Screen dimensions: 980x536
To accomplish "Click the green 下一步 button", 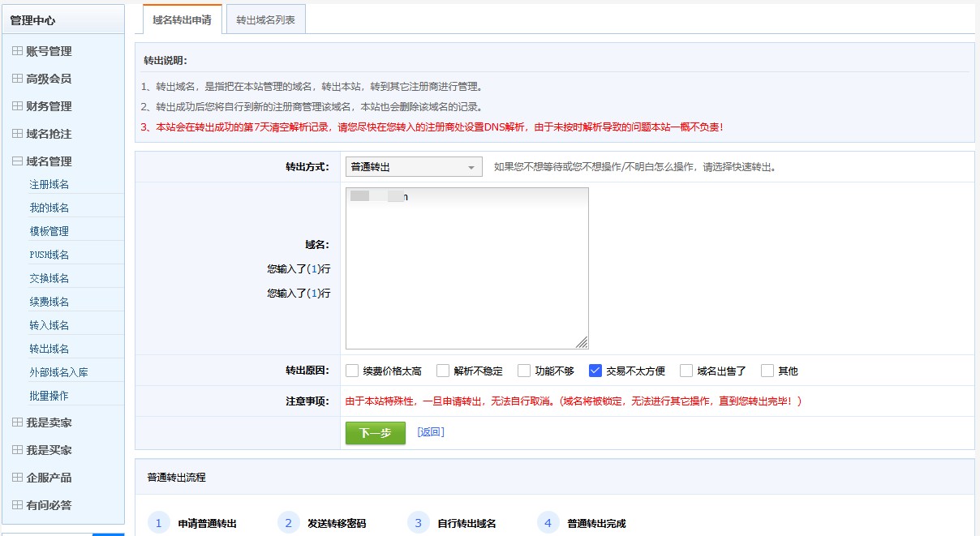I will 375,433.
